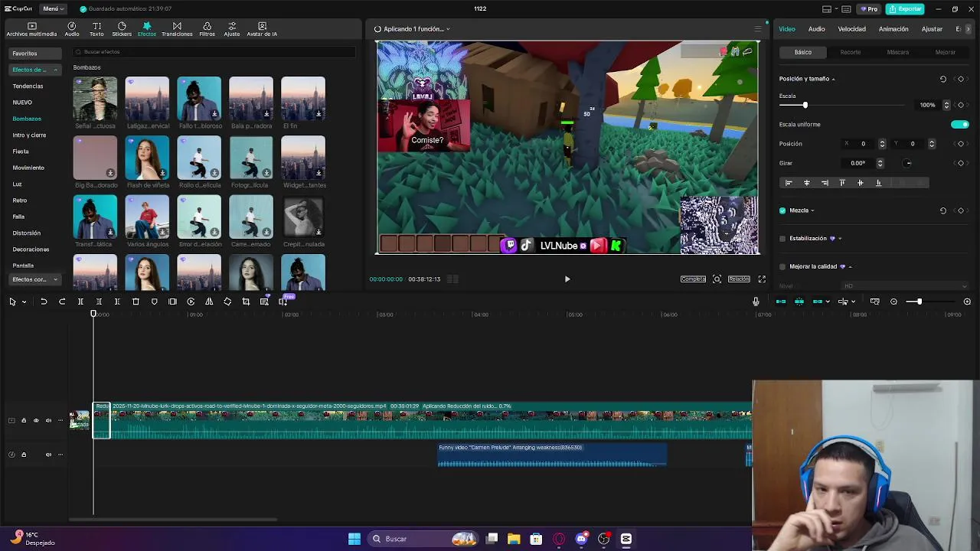980x551 pixels.
Task: Open the Transiciones tool
Action: (177, 29)
